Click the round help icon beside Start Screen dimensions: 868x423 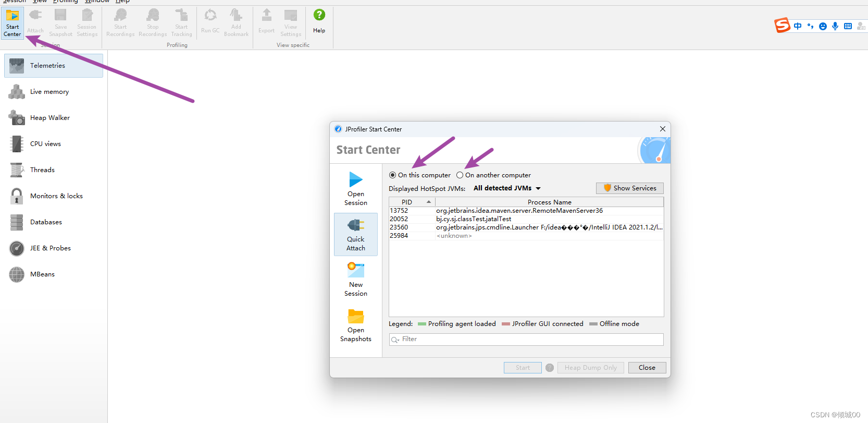[550, 368]
